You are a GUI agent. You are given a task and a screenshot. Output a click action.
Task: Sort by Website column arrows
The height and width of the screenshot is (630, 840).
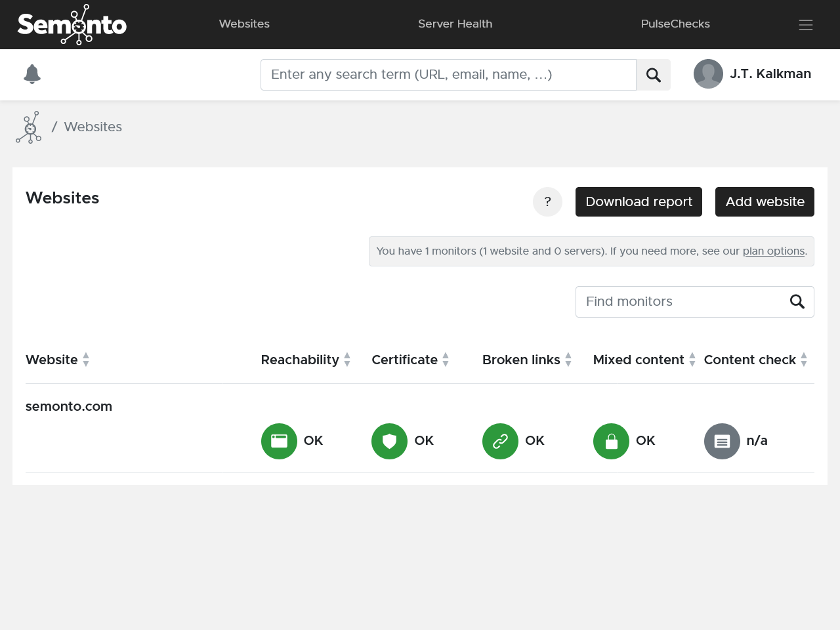pyautogui.click(x=86, y=360)
